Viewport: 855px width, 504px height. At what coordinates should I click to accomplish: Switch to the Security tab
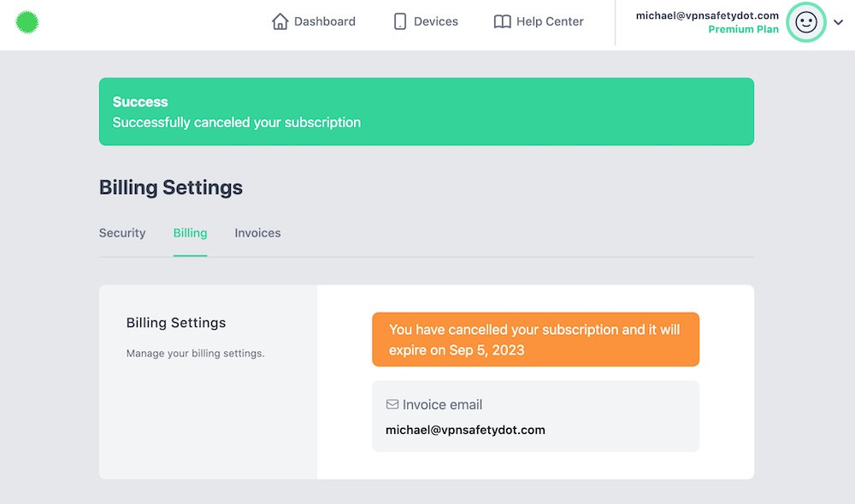pos(122,233)
